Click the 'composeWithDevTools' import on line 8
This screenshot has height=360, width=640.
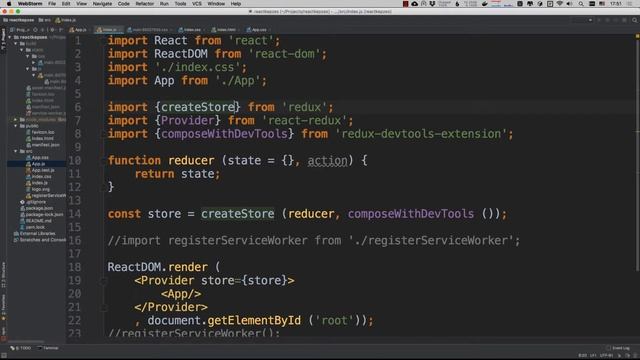click(224, 134)
